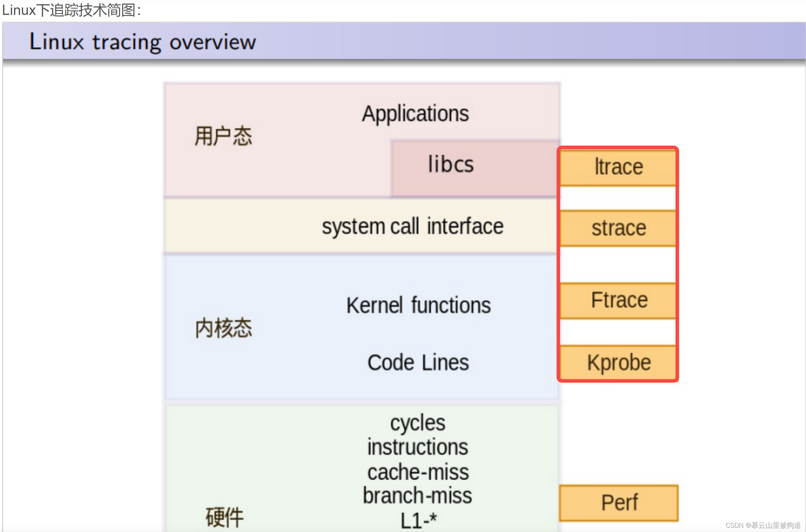Select the ltrace box in the red panel
The image size is (806, 532).
[617, 166]
